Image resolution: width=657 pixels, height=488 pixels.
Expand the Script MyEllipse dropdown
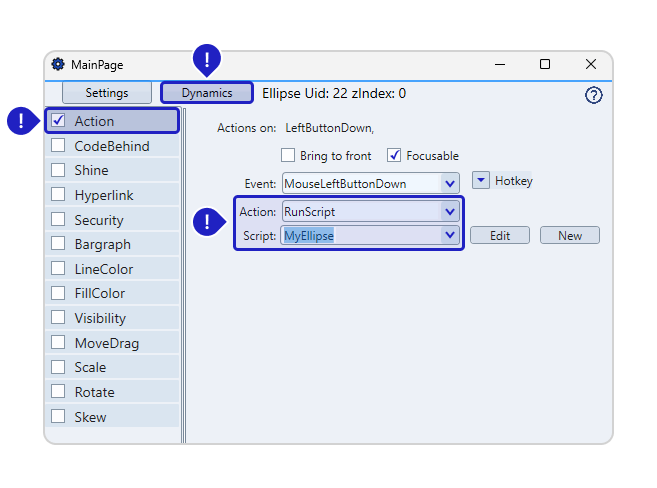(450, 236)
